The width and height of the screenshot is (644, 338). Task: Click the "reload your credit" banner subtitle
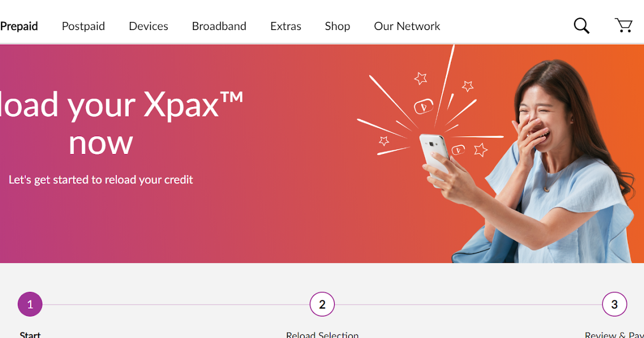(x=101, y=180)
